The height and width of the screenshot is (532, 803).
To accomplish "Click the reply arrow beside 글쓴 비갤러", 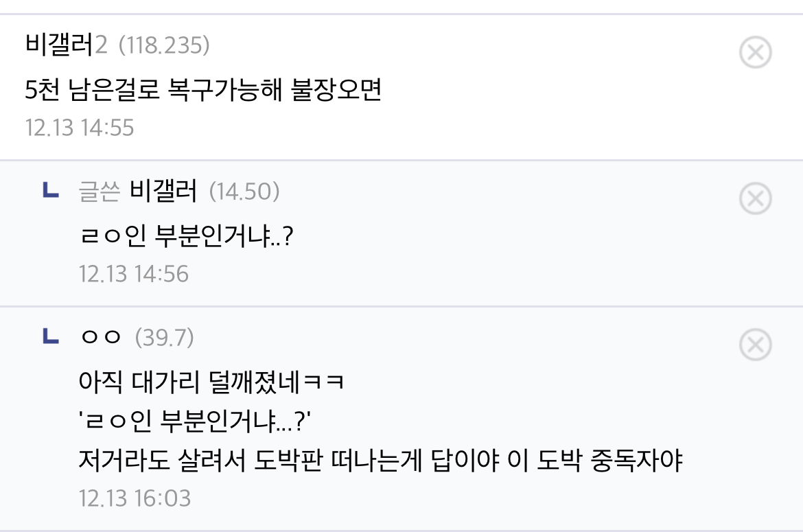I will coord(50,192).
